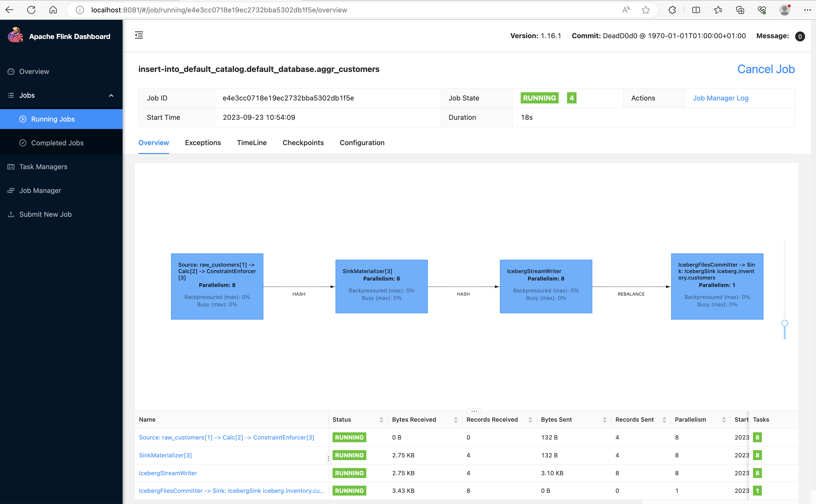The height and width of the screenshot is (504, 816).
Task: Click the graph zoom slider handle
Action: 784,323
